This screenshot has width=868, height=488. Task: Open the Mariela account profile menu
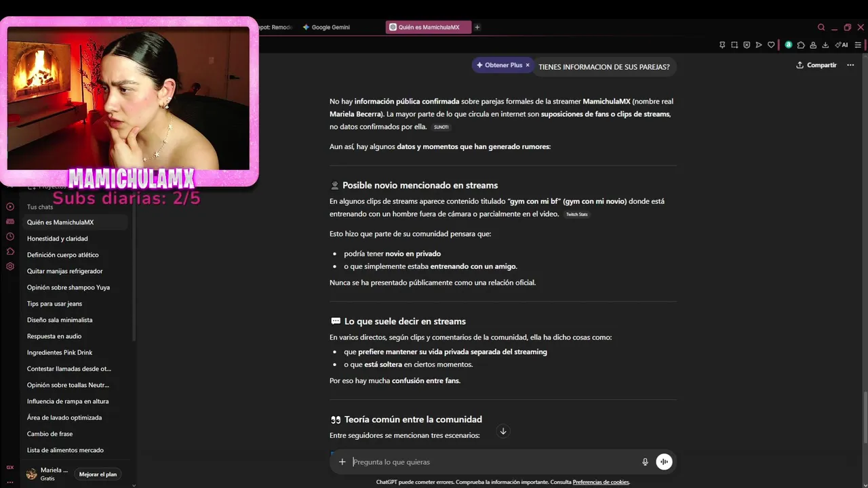pos(47,474)
